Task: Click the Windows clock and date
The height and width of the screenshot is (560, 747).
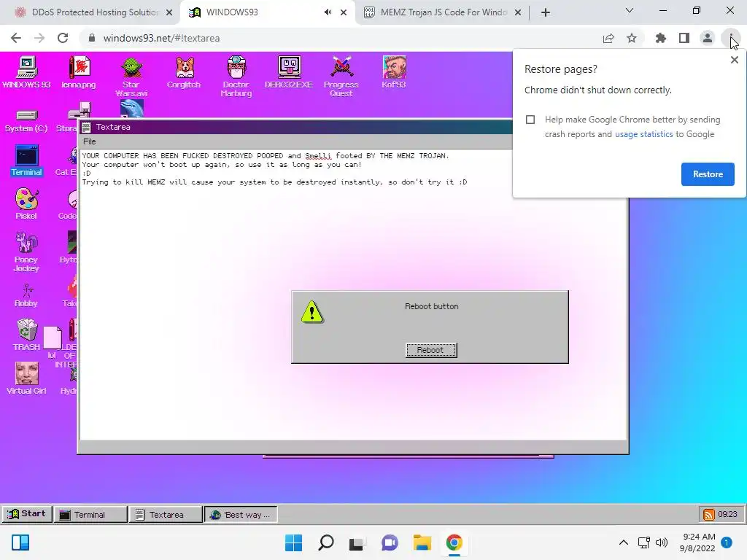Action: [x=698, y=542]
